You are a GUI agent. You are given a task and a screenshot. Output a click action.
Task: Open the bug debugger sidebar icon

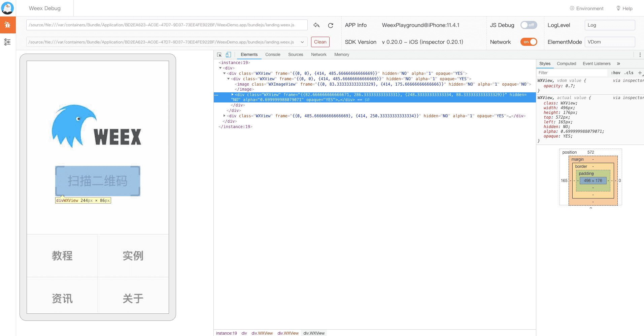coord(7,25)
